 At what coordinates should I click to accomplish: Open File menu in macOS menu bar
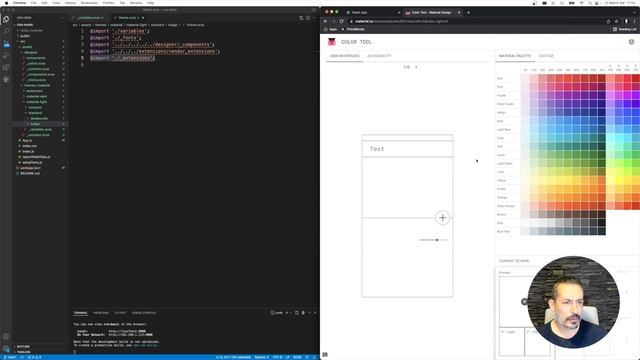point(33,3)
